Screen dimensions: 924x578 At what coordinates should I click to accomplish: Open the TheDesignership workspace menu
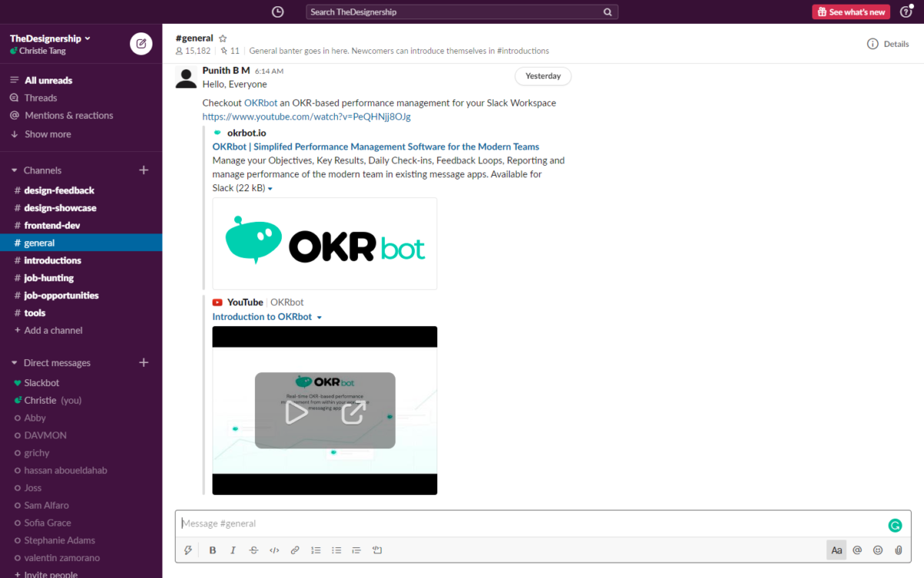pyautogui.click(x=50, y=39)
